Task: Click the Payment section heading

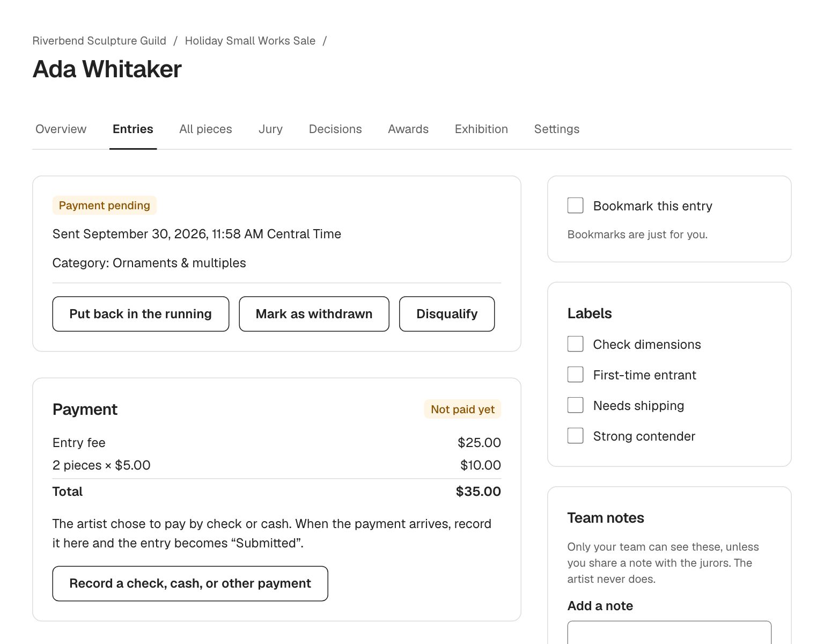Action: click(x=85, y=409)
